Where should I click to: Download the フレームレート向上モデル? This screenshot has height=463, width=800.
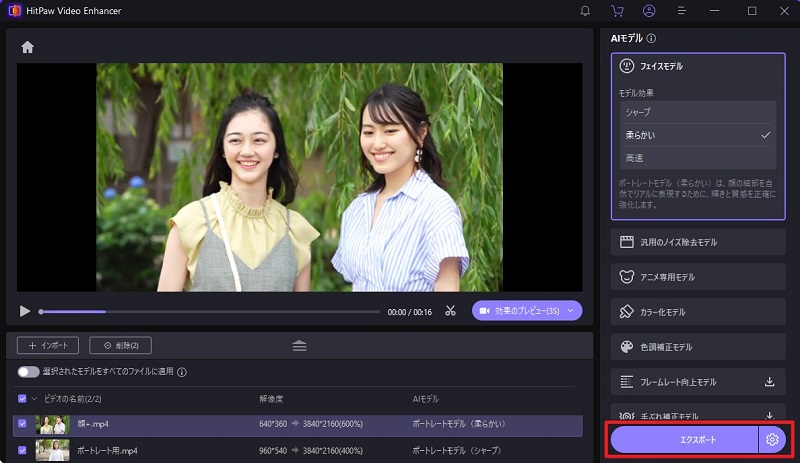[x=769, y=381]
